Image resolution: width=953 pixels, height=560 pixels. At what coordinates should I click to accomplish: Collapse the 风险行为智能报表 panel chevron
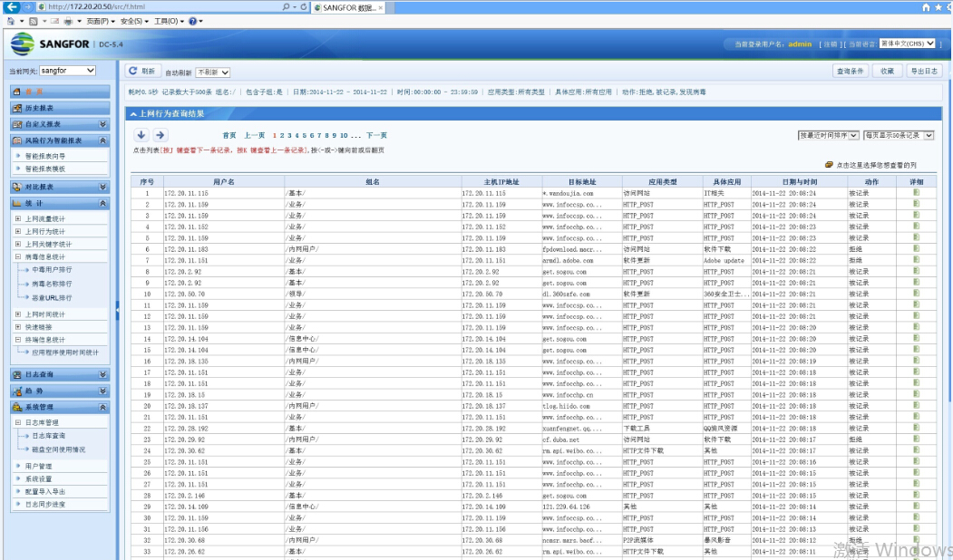(102, 140)
